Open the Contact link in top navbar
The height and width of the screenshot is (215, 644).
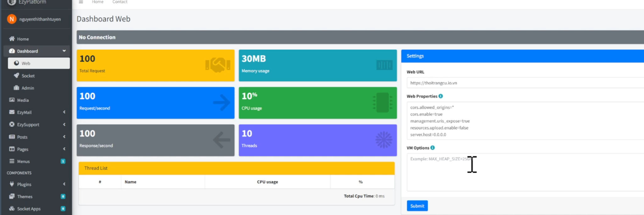(x=120, y=2)
